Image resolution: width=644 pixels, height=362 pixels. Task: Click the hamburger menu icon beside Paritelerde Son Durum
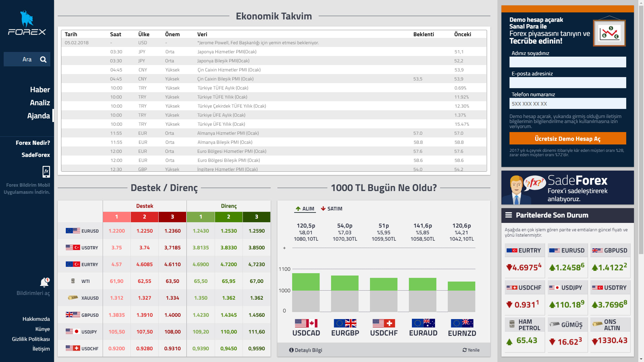click(x=508, y=215)
